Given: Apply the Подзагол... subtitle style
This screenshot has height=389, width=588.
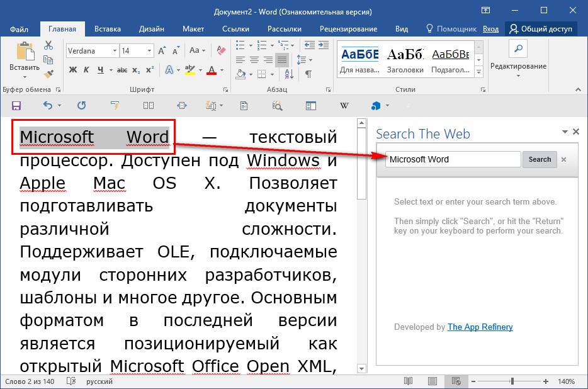Looking at the screenshot, I should coord(450,60).
